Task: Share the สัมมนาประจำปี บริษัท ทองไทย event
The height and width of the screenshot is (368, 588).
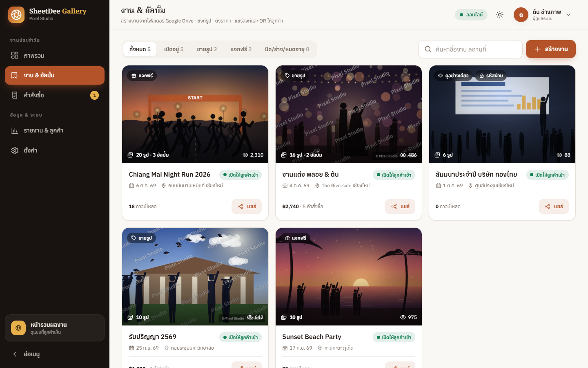Action: click(x=554, y=206)
